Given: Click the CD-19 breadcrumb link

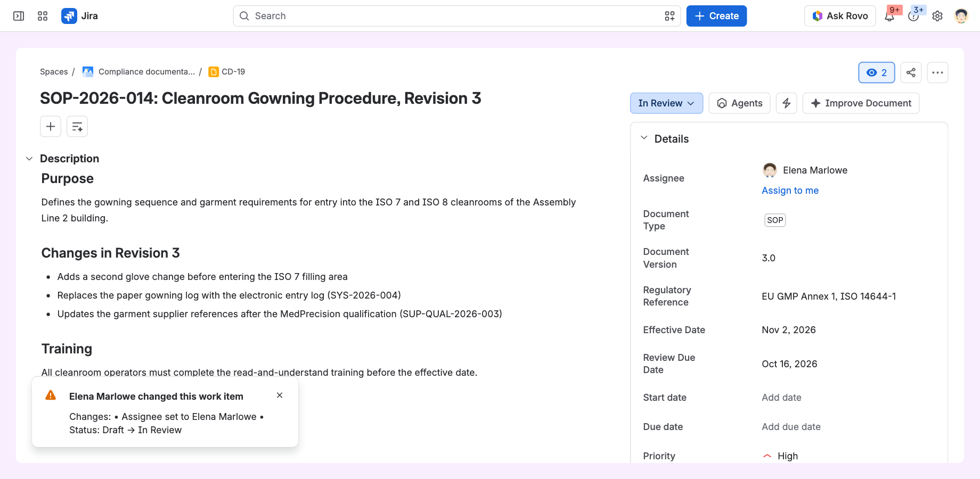Looking at the screenshot, I should pos(233,72).
